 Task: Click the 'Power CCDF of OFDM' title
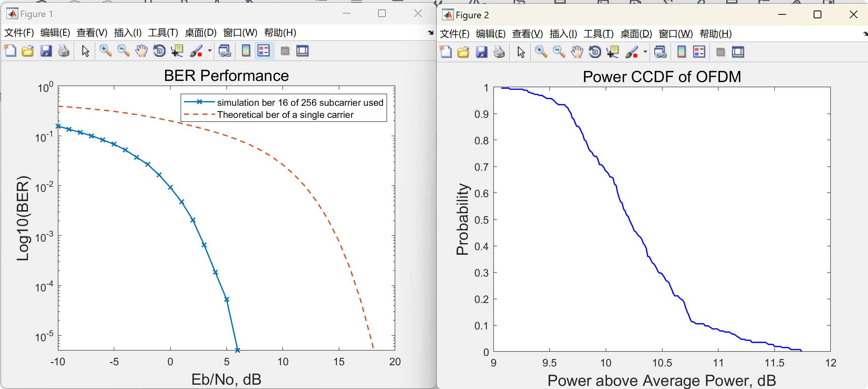point(662,77)
